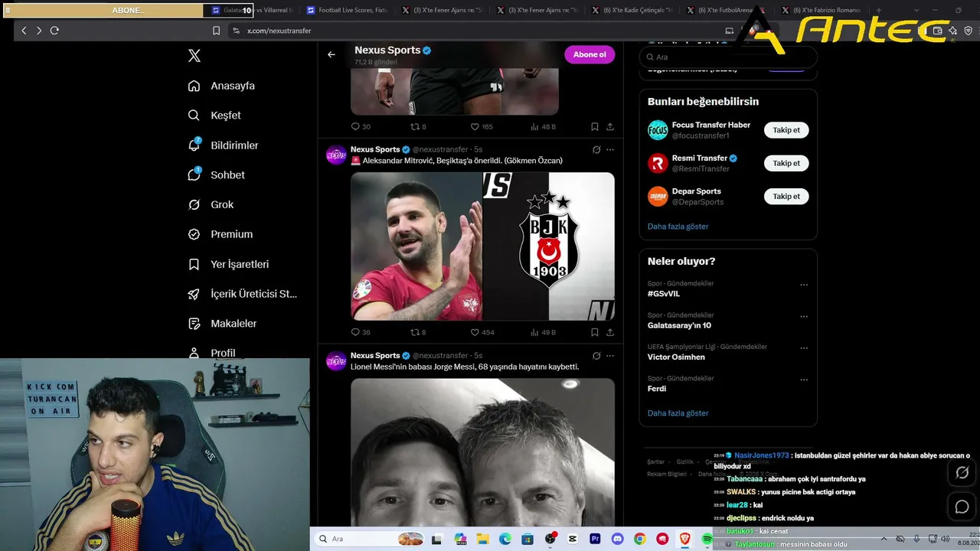The width and height of the screenshot is (980, 551).
Task: Follow Depar Sports account
Action: 786,197
